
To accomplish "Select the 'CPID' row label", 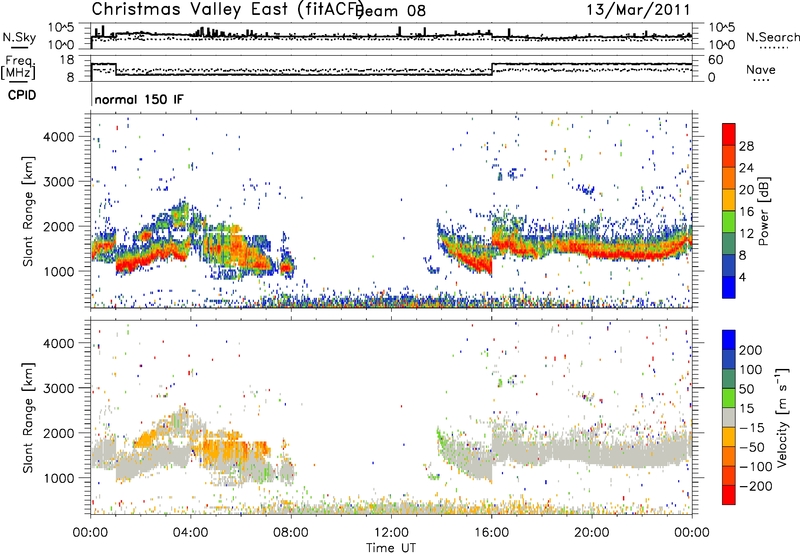I will point(22,95).
